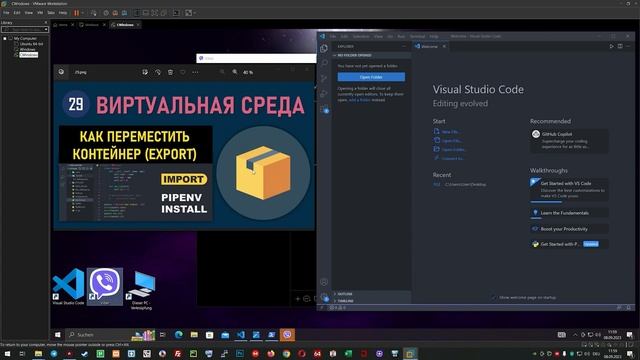Open the Source Control view in VS Code
The height and width of the screenshot is (360, 640).
(324, 78)
